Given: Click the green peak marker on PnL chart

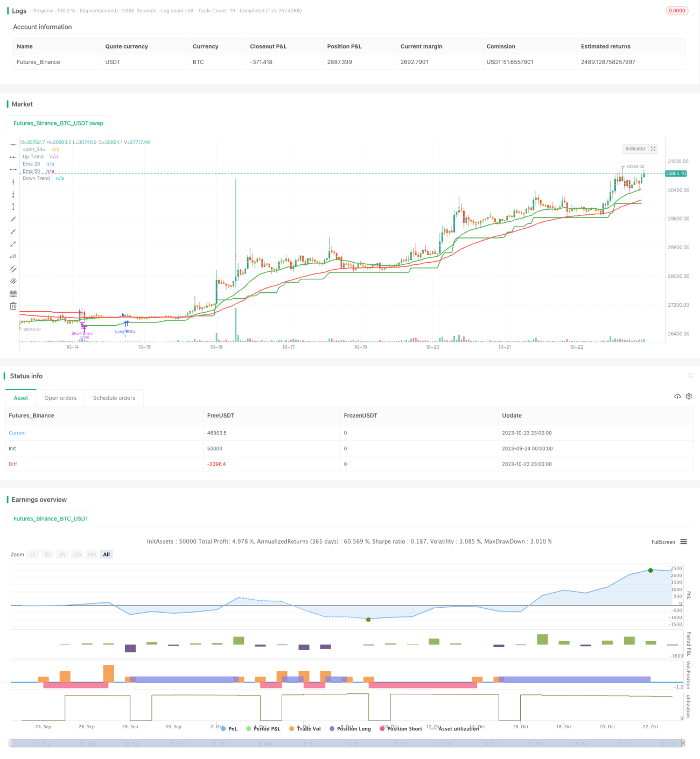Looking at the screenshot, I should click(x=650, y=570).
